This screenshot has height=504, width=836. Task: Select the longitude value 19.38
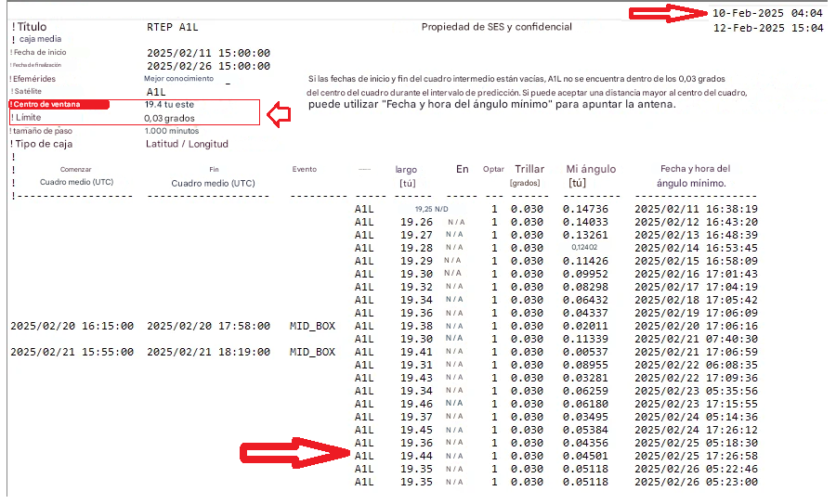416,326
